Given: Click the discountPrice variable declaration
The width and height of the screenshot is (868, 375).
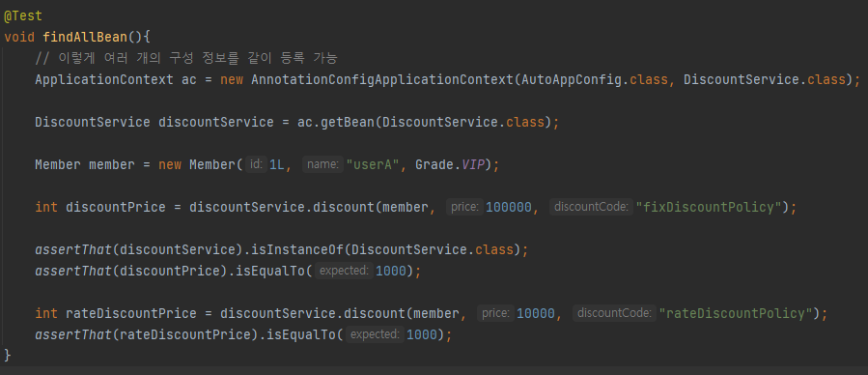Looking at the screenshot, I should coord(116,207).
